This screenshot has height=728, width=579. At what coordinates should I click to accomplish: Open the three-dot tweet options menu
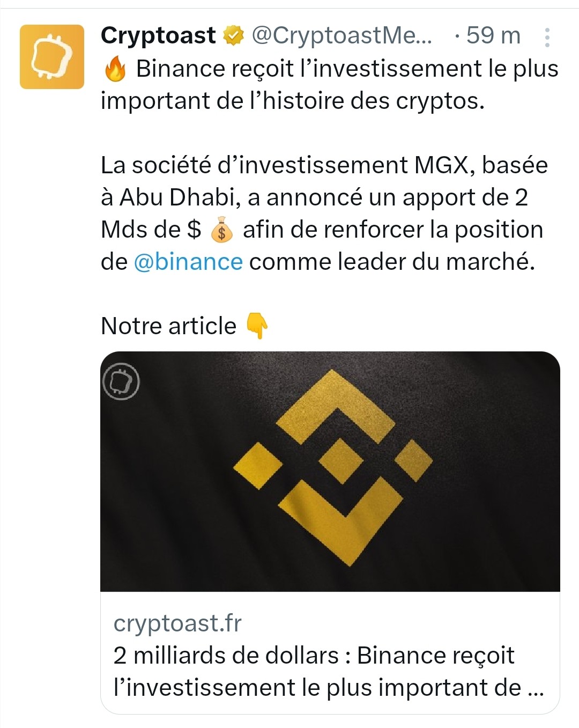[547, 37]
